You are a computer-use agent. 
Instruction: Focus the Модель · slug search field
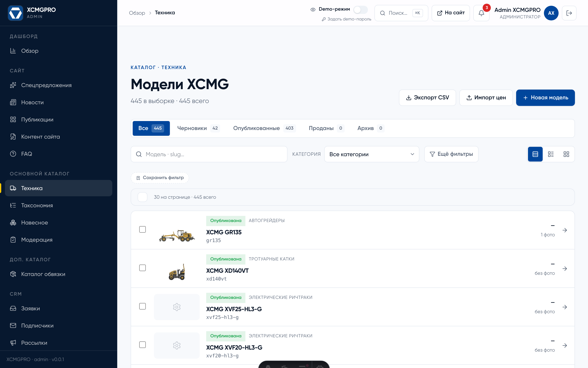click(x=209, y=154)
